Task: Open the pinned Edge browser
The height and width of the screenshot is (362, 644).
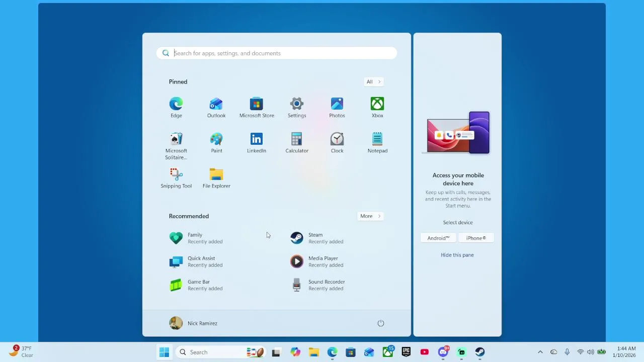Action: 176,108
